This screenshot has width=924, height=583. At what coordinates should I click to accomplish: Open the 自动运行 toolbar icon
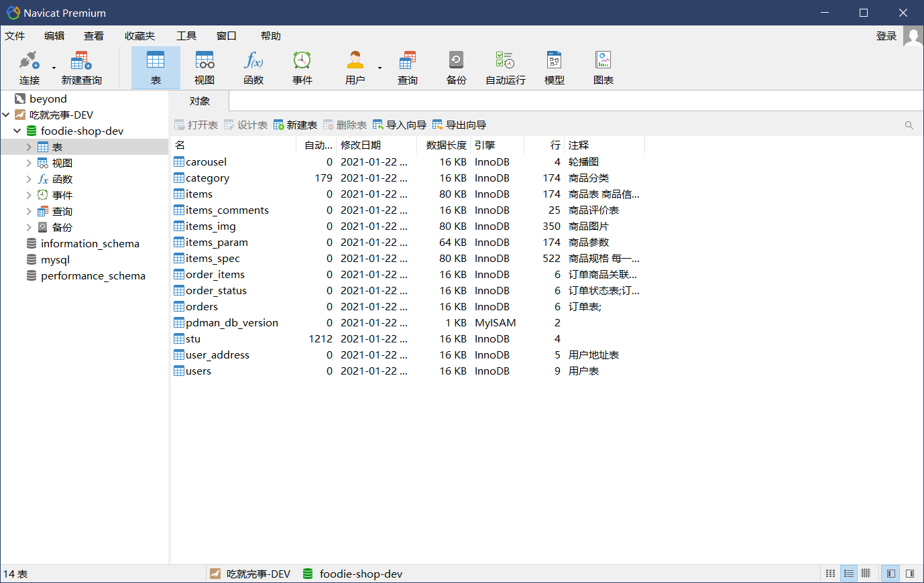[505, 68]
